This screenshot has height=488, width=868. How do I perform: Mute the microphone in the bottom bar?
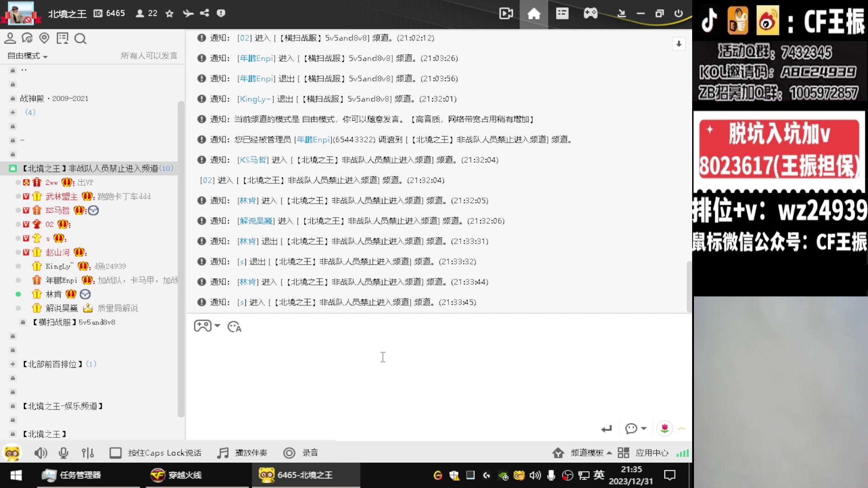tap(63, 453)
